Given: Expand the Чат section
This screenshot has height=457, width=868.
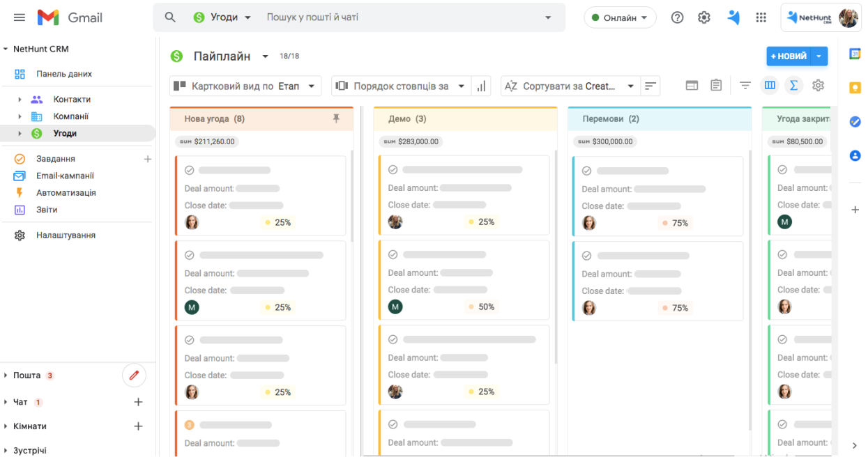Looking at the screenshot, I should [x=6, y=402].
